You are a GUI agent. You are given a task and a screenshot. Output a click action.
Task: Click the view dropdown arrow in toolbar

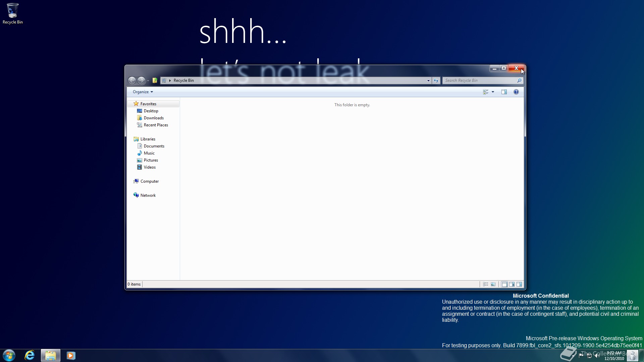click(492, 92)
